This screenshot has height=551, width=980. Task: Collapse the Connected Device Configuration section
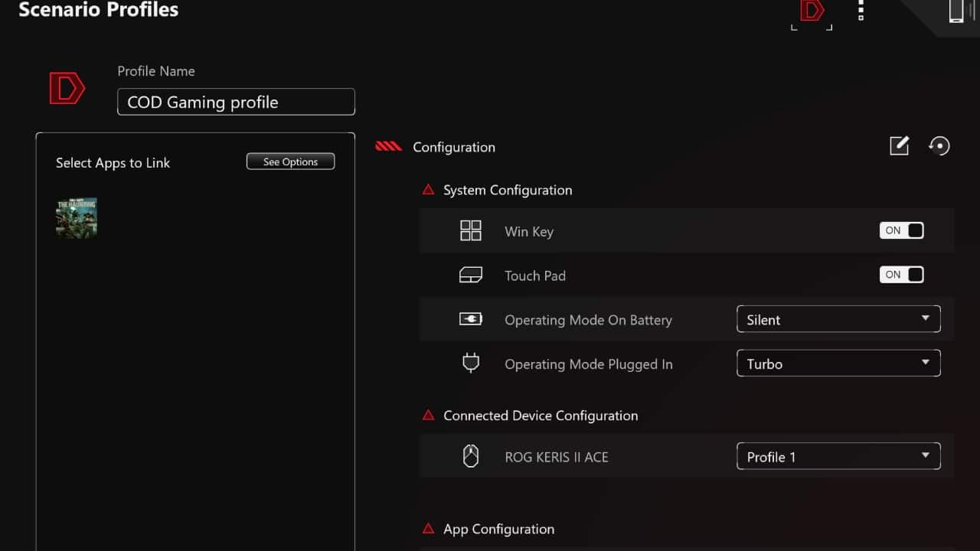pyautogui.click(x=429, y=416)
